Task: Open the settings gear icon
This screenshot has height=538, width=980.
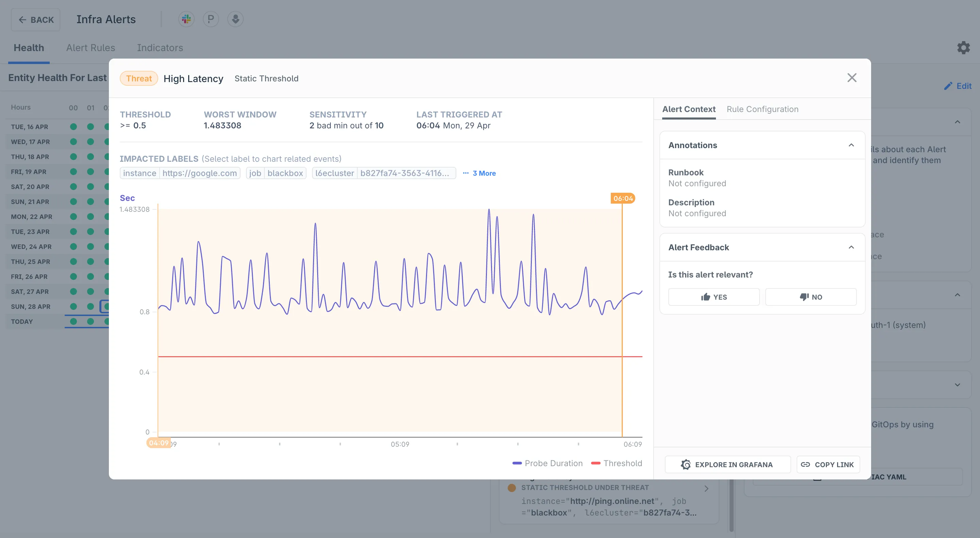Action: click(963, 48)
